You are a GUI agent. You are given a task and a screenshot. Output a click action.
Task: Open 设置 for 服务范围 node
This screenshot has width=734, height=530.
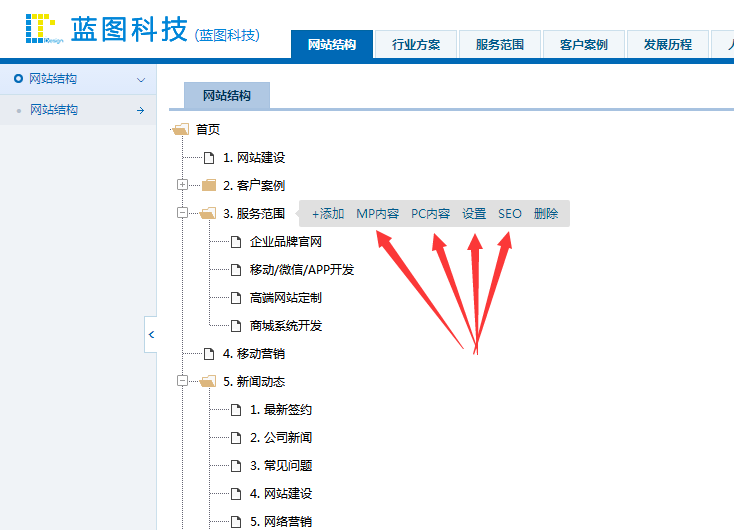click(474, 214)
